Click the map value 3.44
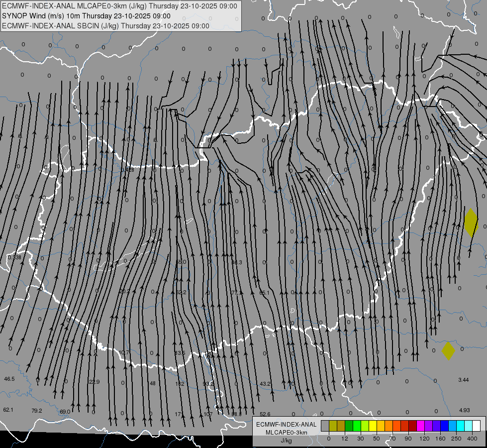The image size is (487, 448). point(464,380)
